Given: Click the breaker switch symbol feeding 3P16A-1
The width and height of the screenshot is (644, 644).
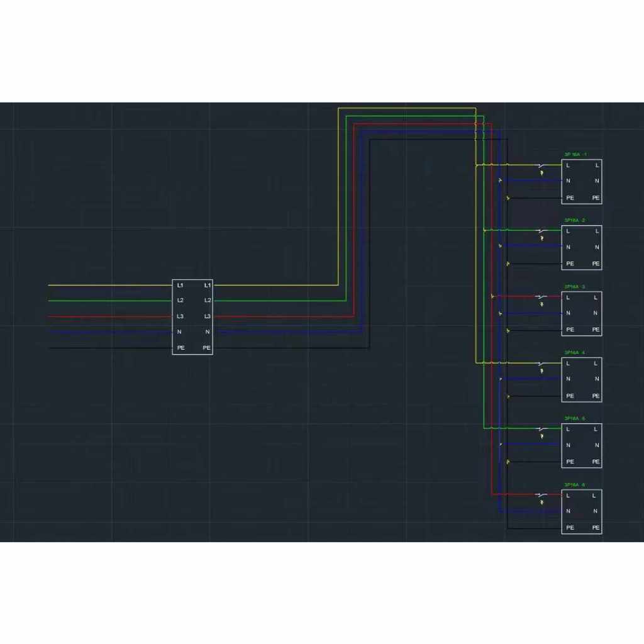Looking at the screenshot, I should (x=541, y=165).
